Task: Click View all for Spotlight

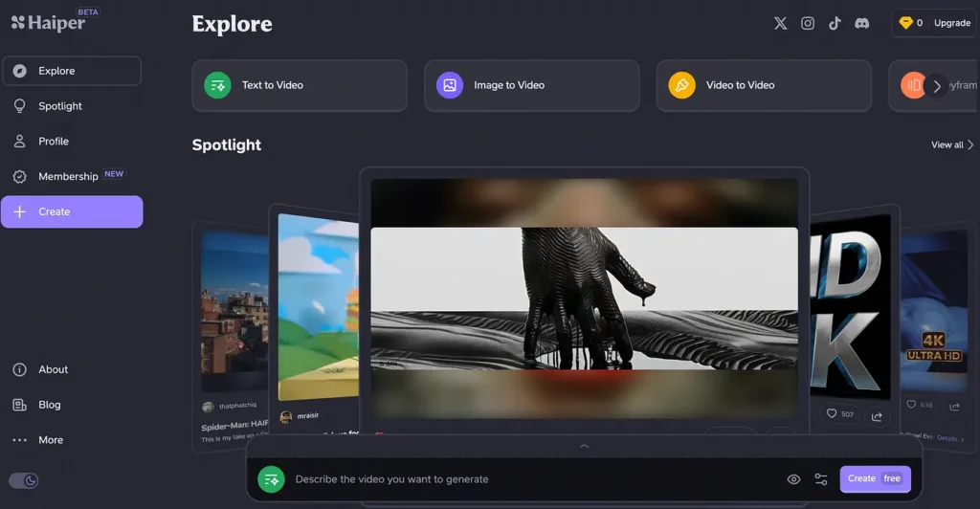Action: coord(952,144)
